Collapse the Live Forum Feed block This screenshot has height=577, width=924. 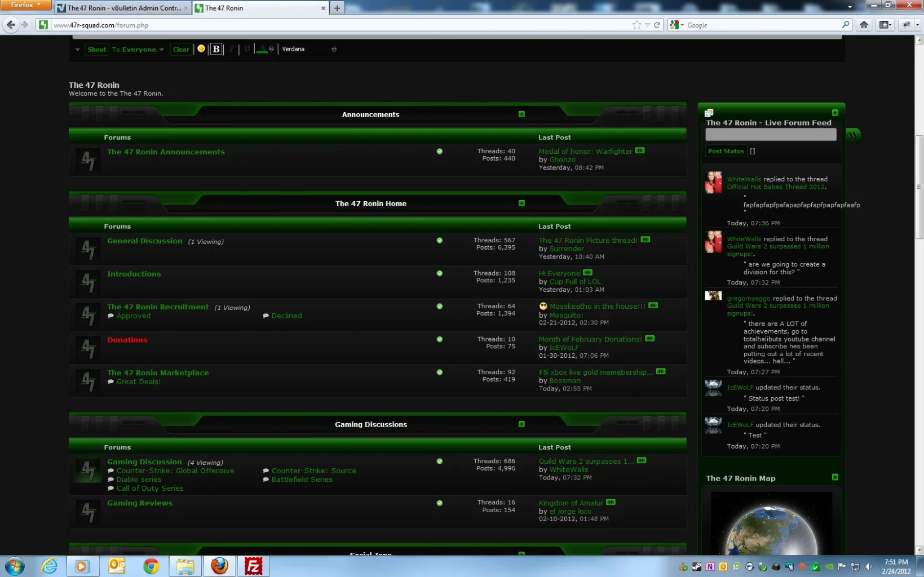click(835, 113)
